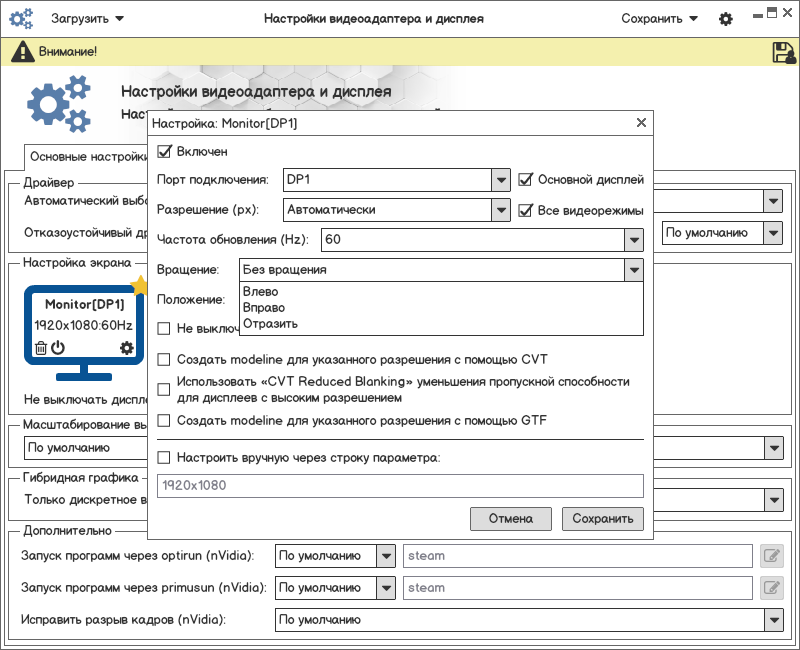Click Сохранить button in the dialog
Screen dimensions: 800x650
602,518
